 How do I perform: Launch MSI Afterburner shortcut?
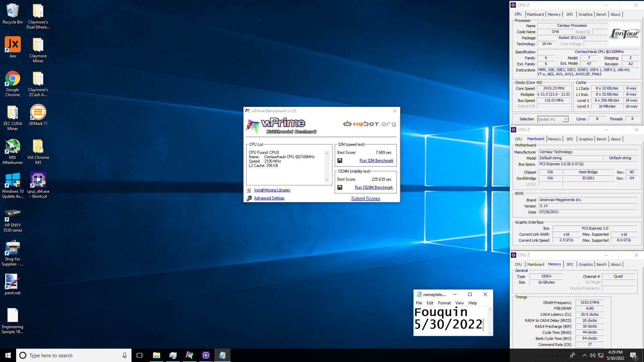tap(12, 152)
